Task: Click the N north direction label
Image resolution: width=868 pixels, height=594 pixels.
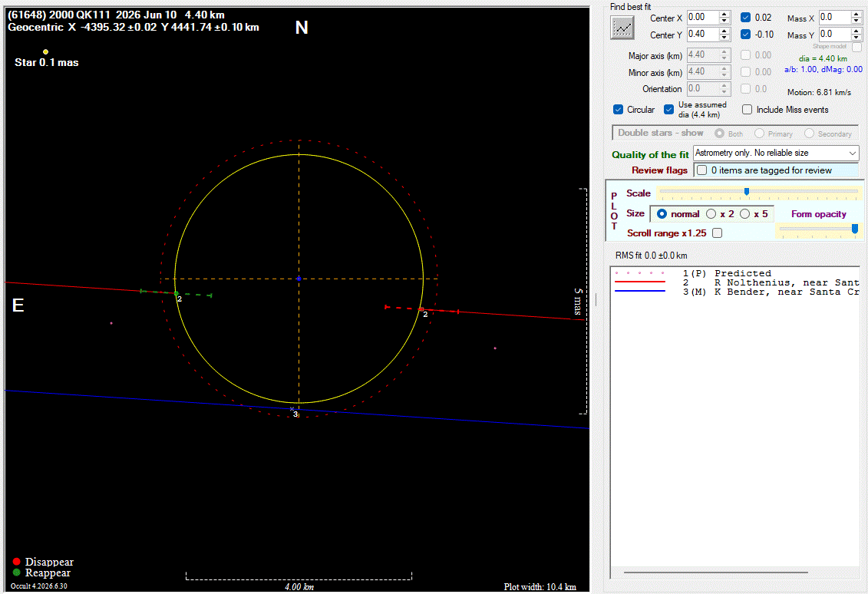Action: point(301,28)
